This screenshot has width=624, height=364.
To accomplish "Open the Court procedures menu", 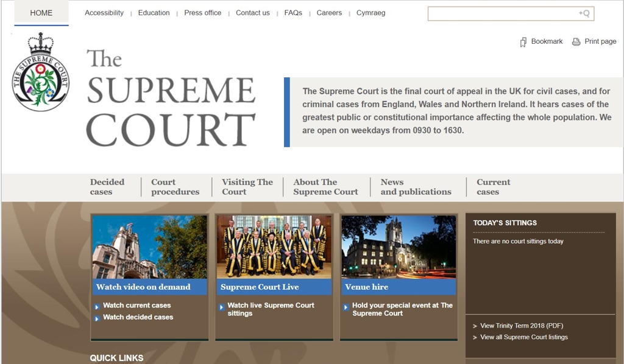I will [175, 187].
